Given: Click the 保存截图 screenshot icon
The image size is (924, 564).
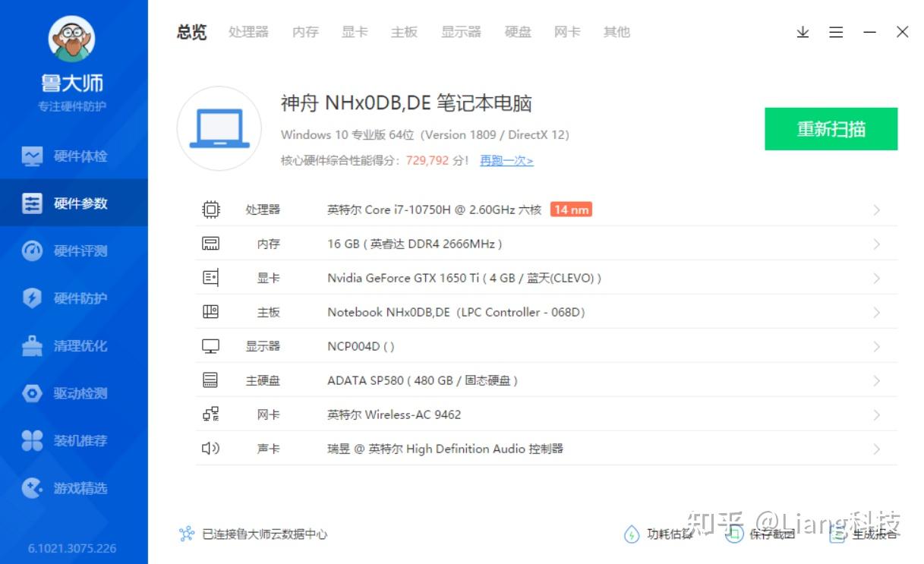Looking at the screenshot, I should coord(733,534).
